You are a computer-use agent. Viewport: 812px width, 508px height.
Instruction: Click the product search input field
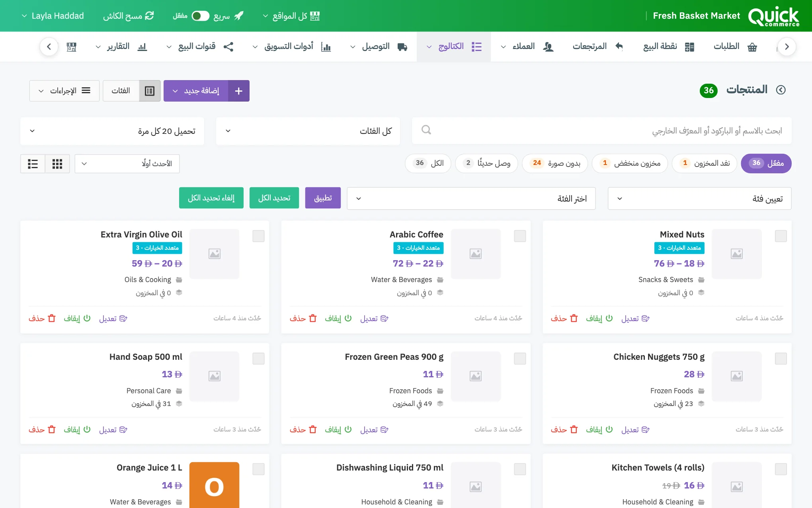tap(601, 131)
